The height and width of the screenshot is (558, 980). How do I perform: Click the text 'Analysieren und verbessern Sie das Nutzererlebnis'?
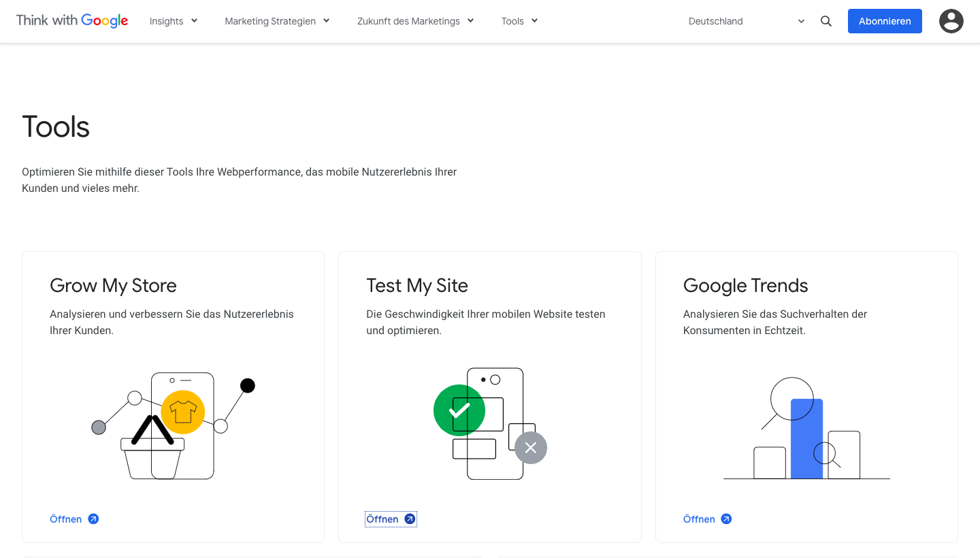pos(171,314)
